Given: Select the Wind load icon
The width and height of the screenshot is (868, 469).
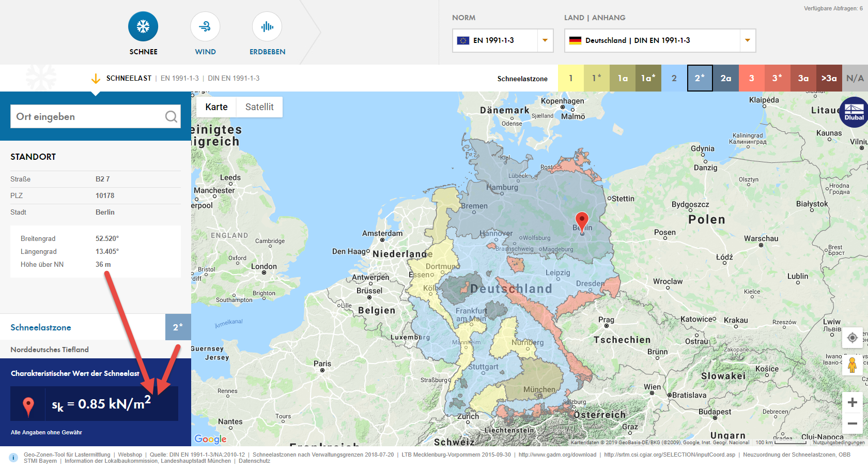Looking at the screenshot, I should click(205, 26).
